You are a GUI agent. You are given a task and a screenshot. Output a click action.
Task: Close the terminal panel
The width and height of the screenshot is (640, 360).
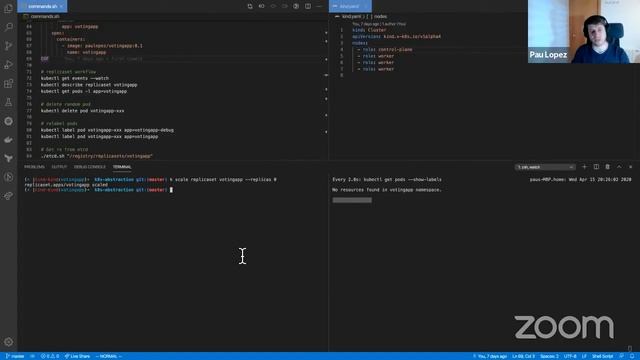coord(630,167)
